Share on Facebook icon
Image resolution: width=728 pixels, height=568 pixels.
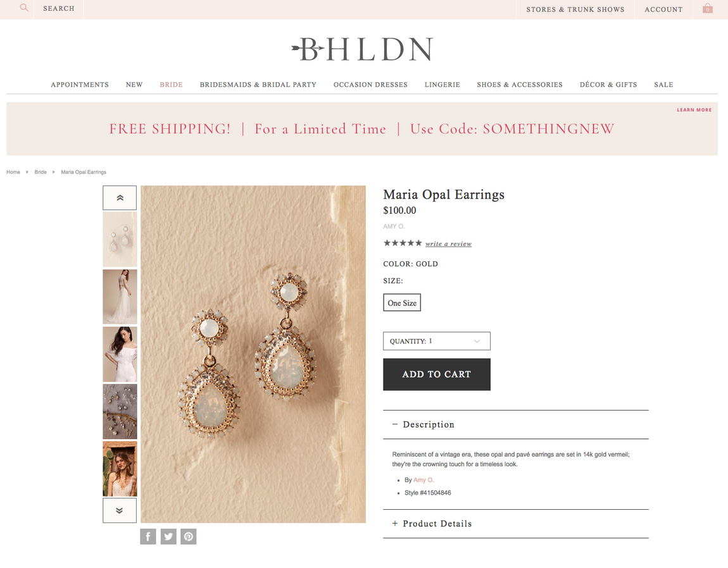[x=148, y=536]
